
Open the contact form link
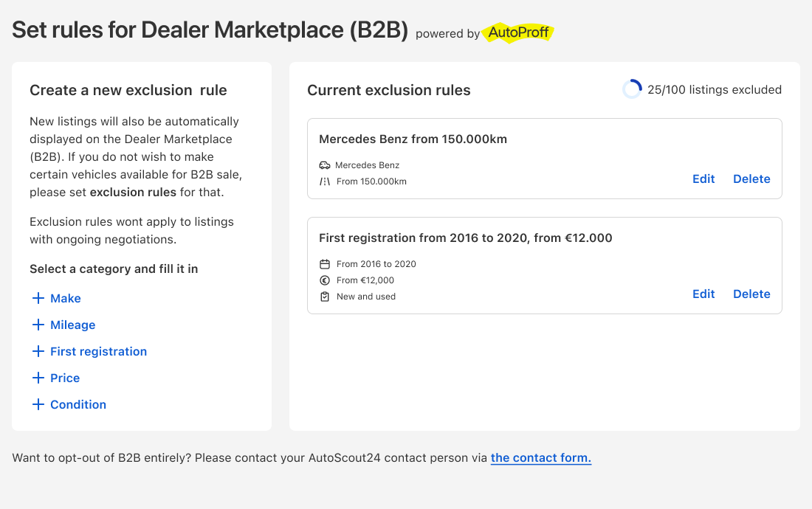540,458
